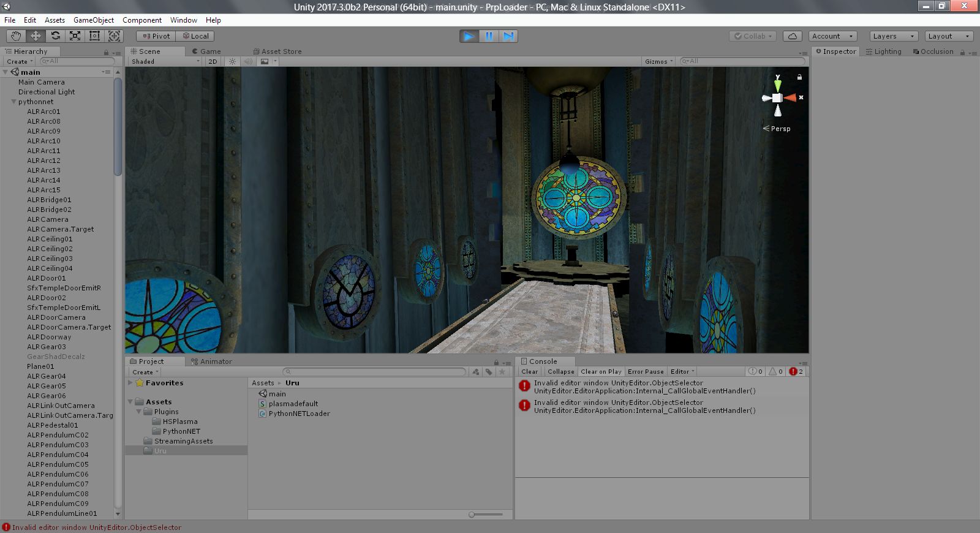This screenshot has height=533, width=980.
Task: Open the Account dropdown
Action: tap(832, 36)
